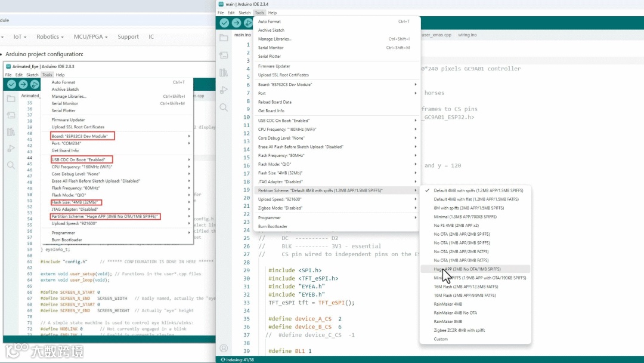Open File menu in main Arduino IDE
This screenshot has width=644, height=363.
click(x=221, y=13)
